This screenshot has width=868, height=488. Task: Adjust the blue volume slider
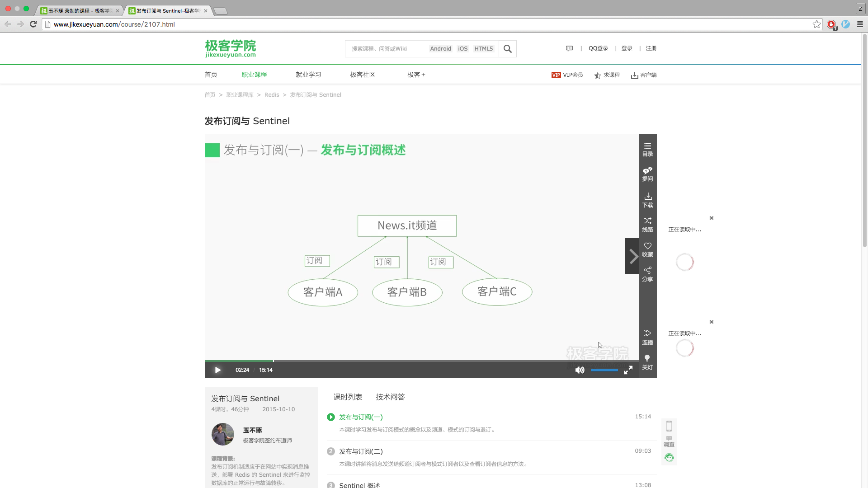click(604, 370)
